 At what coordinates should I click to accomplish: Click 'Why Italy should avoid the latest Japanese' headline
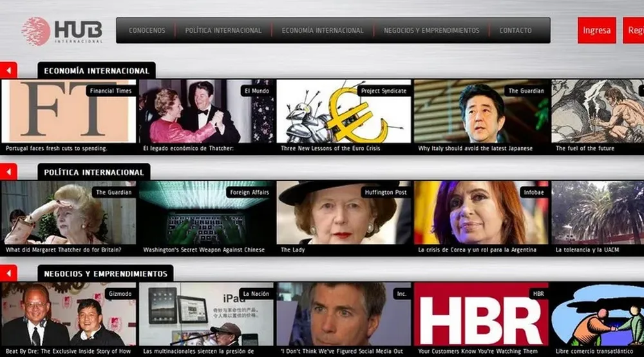(475, 149)
